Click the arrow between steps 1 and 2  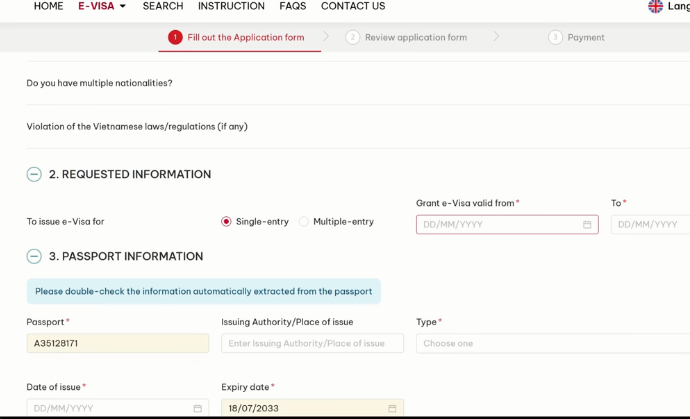tap(326, 37)
